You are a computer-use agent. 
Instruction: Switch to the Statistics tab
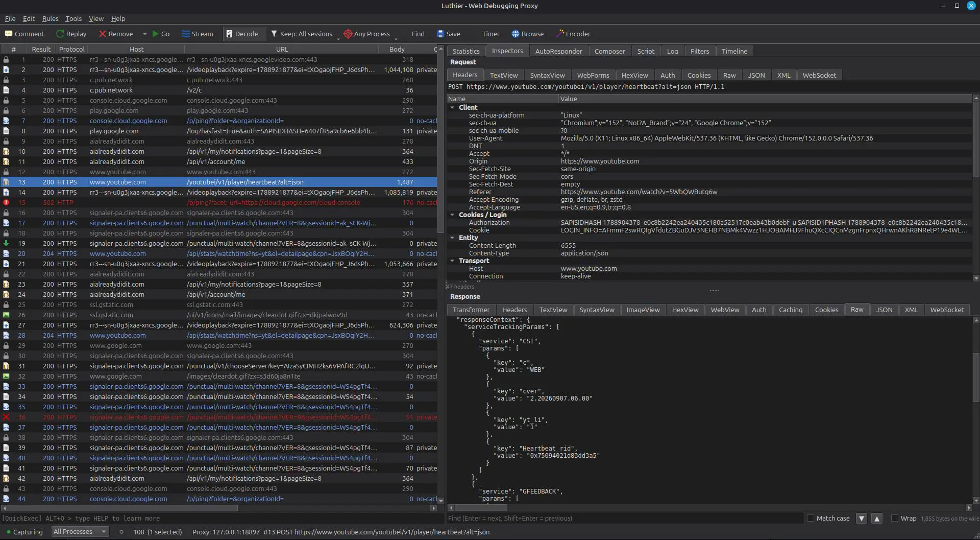click(466, 51)
